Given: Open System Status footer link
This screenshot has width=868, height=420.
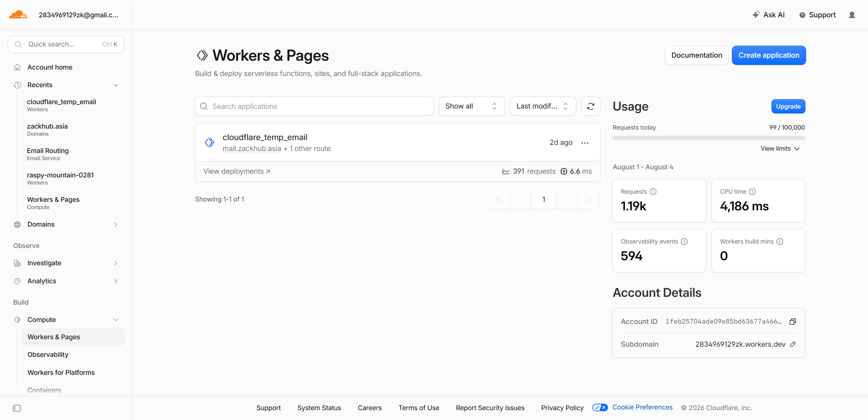Looking at the screenshot, I should coord(319,408).
